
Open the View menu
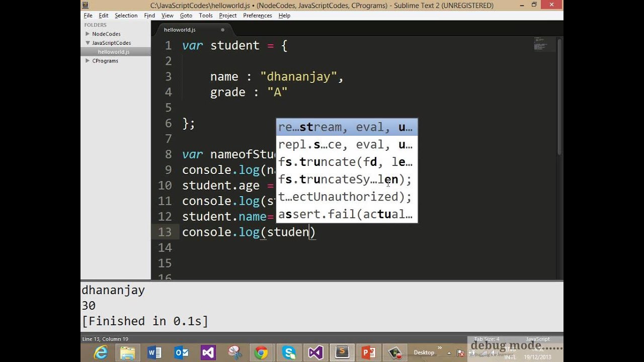click(168, 16)
